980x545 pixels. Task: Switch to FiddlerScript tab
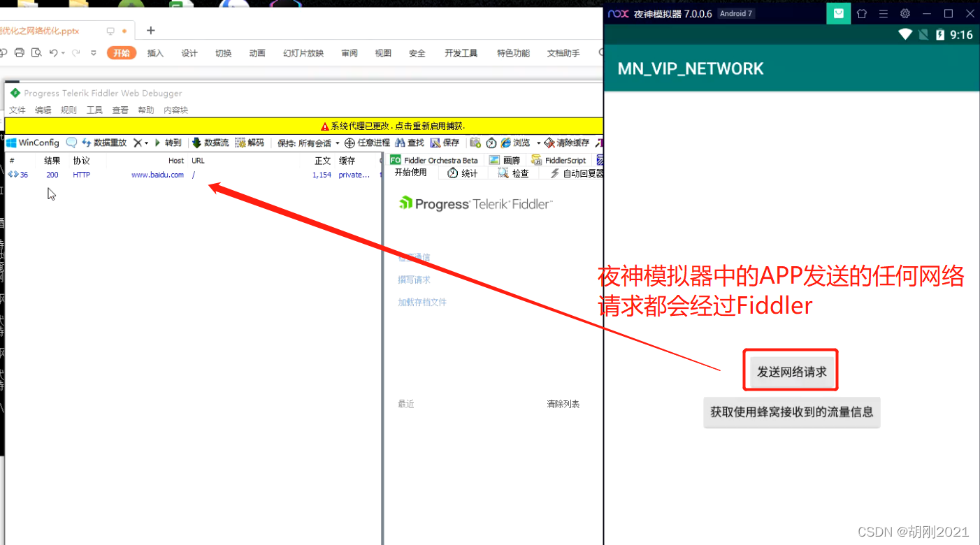(559, 160)
